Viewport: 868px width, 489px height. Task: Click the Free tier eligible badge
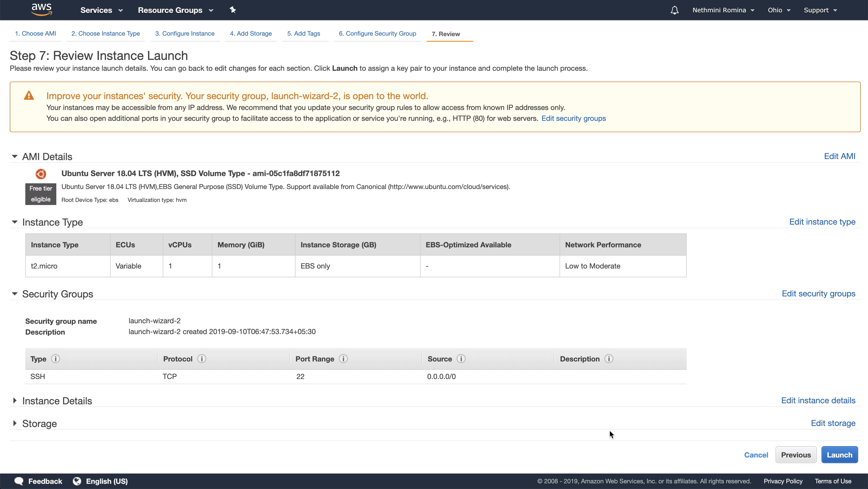click(x=41, y=194)
